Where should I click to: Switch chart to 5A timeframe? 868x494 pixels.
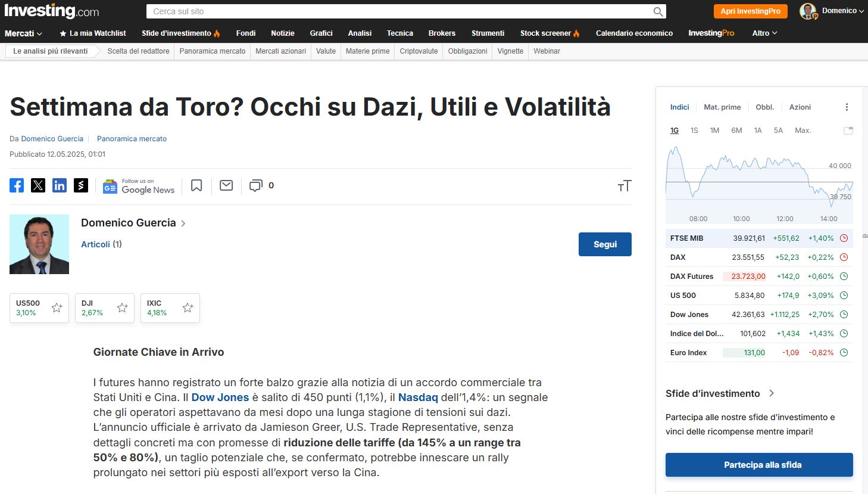point(778,131)
